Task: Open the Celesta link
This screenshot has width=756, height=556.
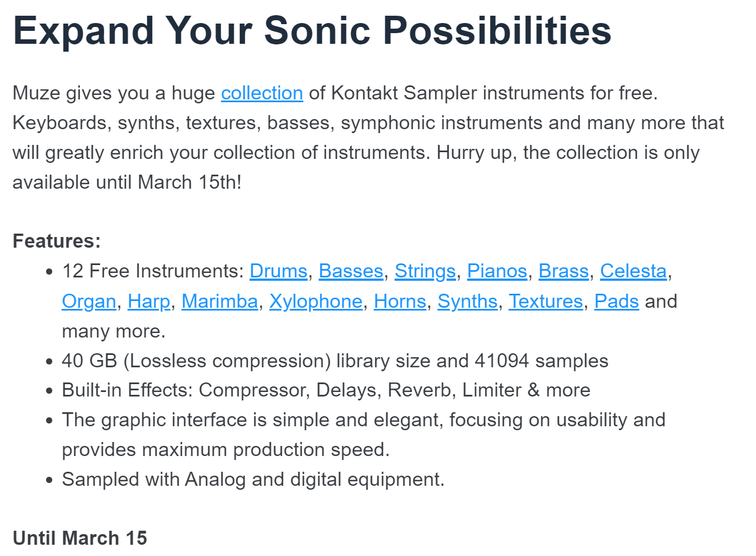Action: pos(634,271)
